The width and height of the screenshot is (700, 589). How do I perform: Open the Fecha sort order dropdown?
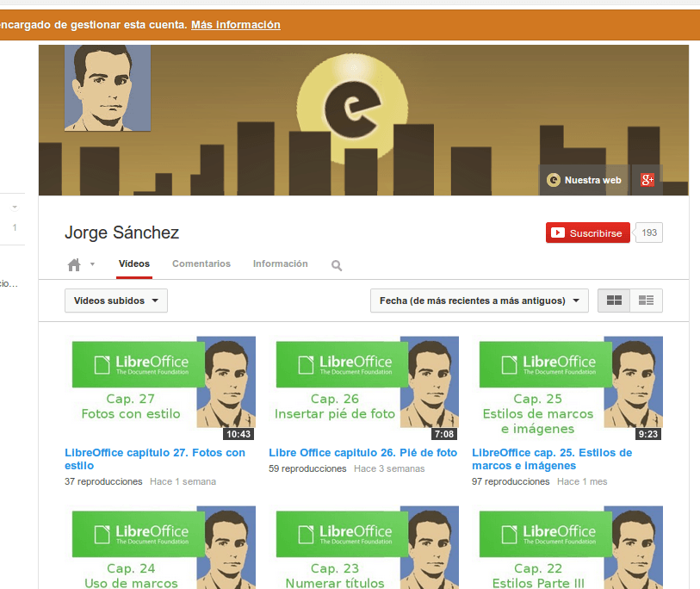480,301
